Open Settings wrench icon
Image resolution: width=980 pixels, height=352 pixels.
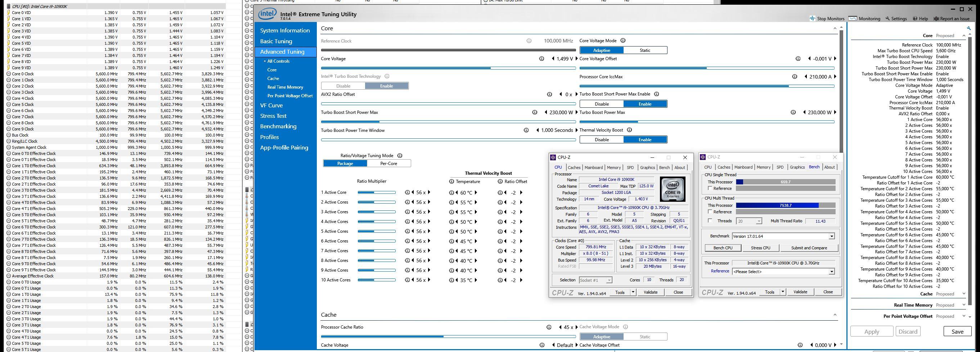click(887, 19)
